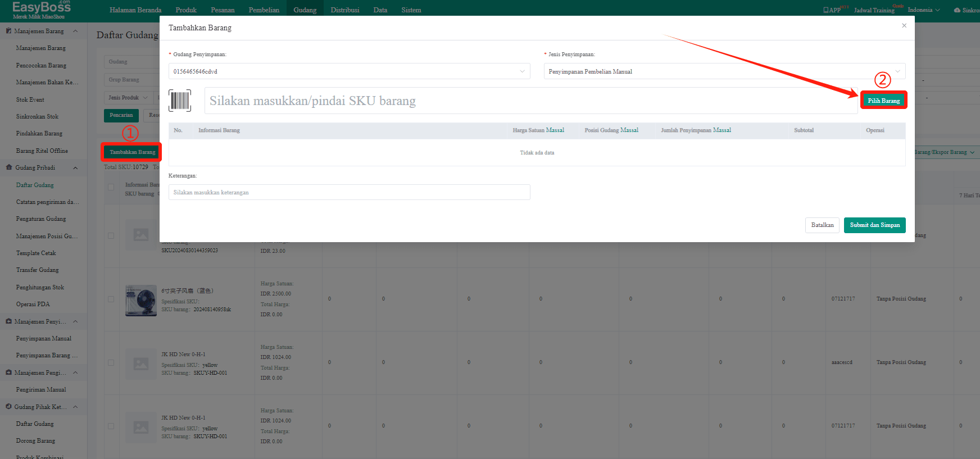Click the Sinkron cloud icon

click(957, 10)
